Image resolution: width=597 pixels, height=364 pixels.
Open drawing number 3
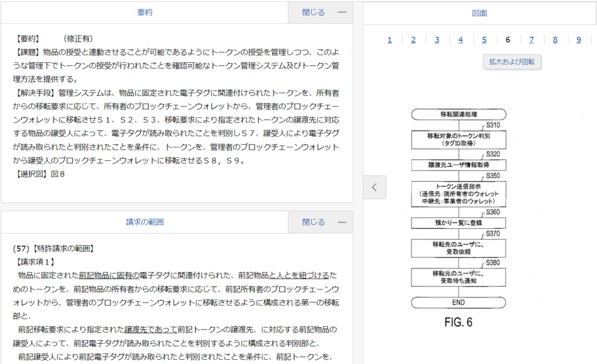(x=437, y=40)
